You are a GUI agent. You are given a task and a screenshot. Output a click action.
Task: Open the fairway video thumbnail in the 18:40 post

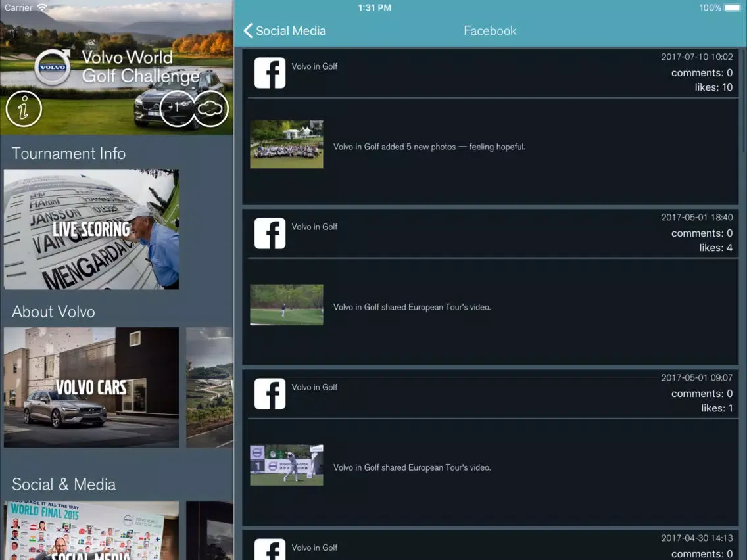click(x=287, y=305)
